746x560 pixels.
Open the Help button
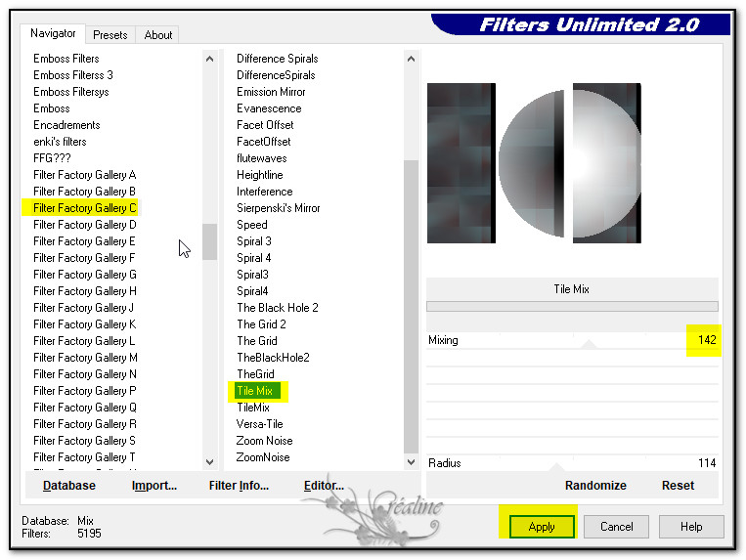pos(691,527)
